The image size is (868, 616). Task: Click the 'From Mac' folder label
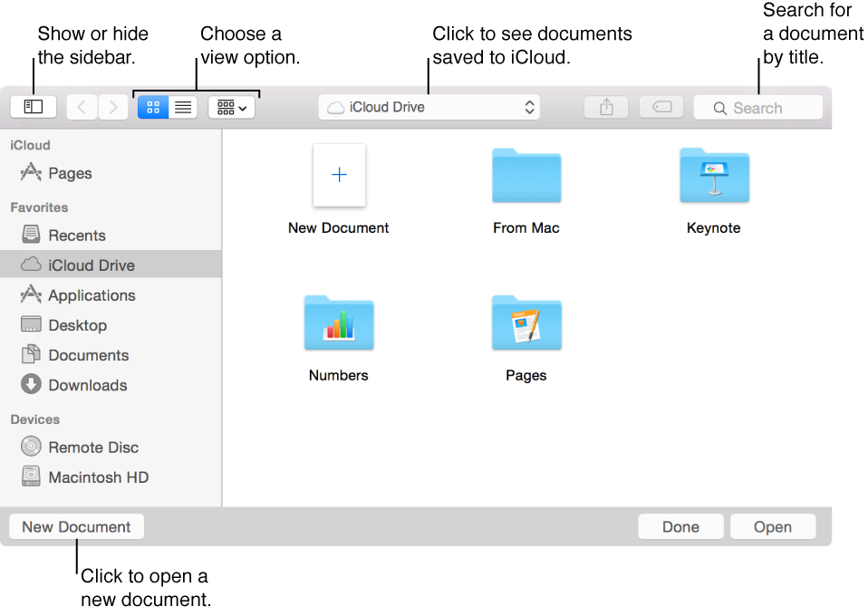(x=526, y=228)
